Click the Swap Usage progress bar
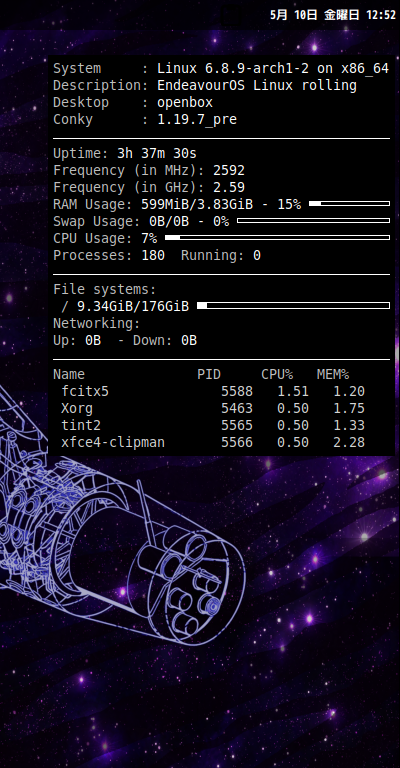 click(313, 220)
